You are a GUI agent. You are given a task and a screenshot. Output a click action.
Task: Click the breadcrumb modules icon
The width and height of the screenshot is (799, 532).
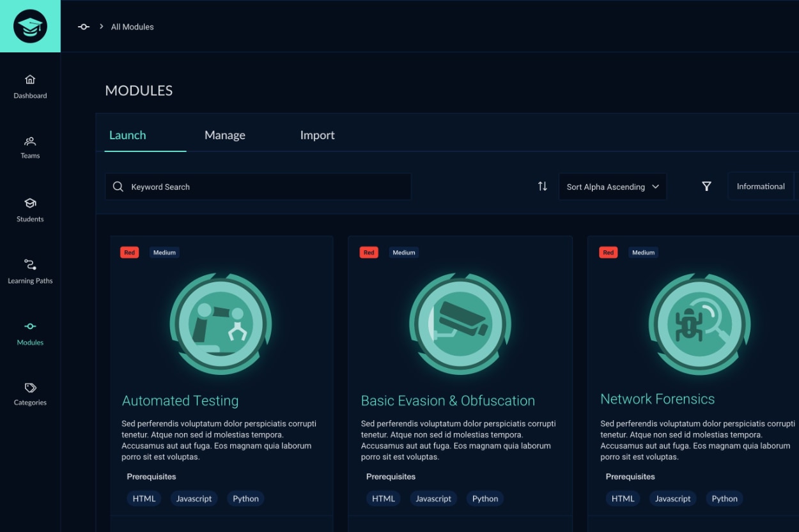click(84, 27)
